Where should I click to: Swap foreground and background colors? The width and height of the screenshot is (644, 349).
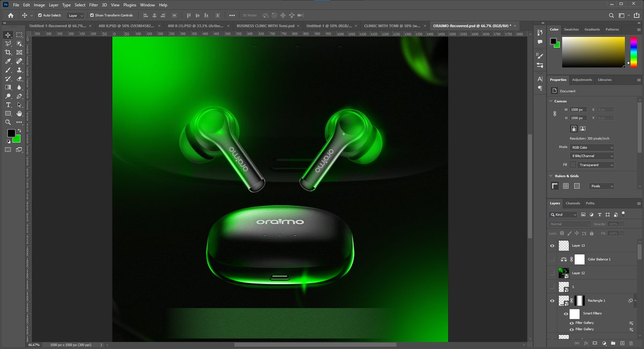(19, 130)
